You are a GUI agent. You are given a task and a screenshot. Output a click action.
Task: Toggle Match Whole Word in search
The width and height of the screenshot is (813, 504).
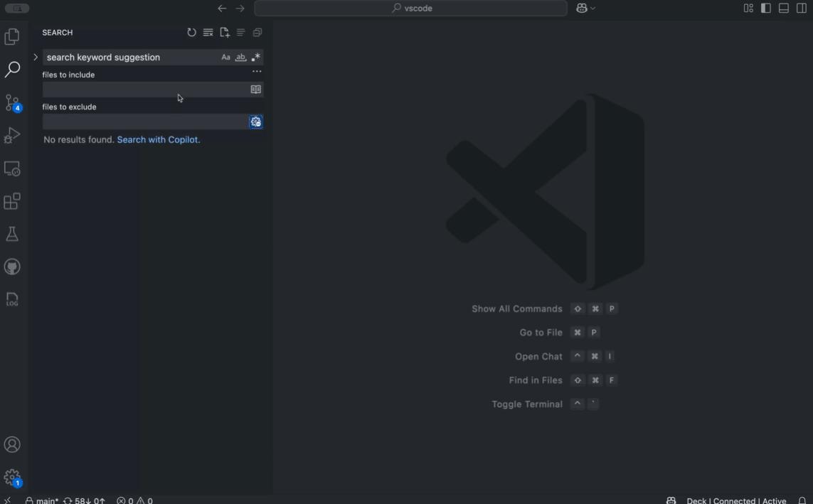[x=240, y=57]
